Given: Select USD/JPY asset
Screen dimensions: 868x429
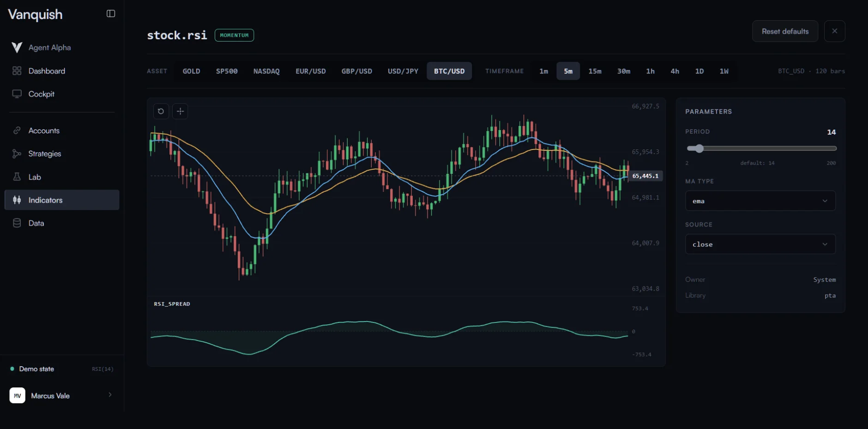Looking at the screenshot, I should coord(403,71).
